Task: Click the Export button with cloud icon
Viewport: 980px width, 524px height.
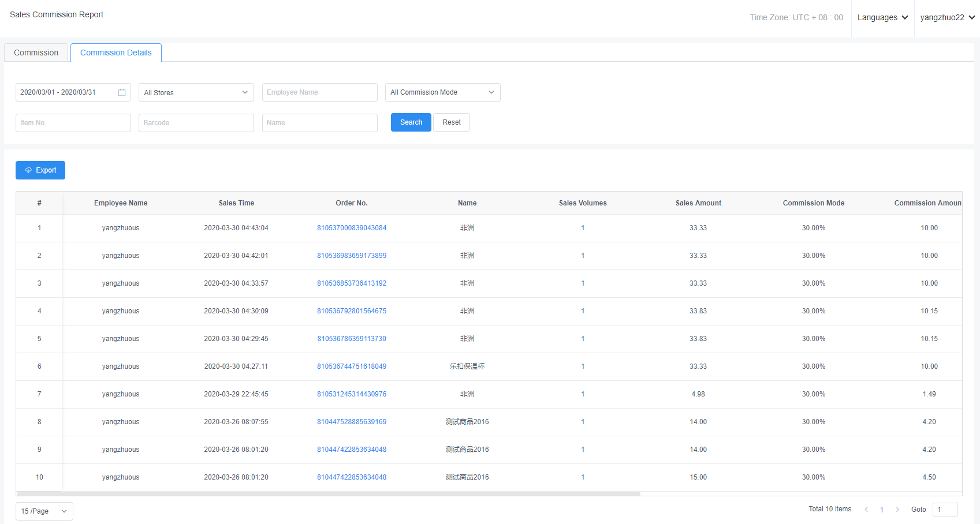Action: click(x=40, y=170)
